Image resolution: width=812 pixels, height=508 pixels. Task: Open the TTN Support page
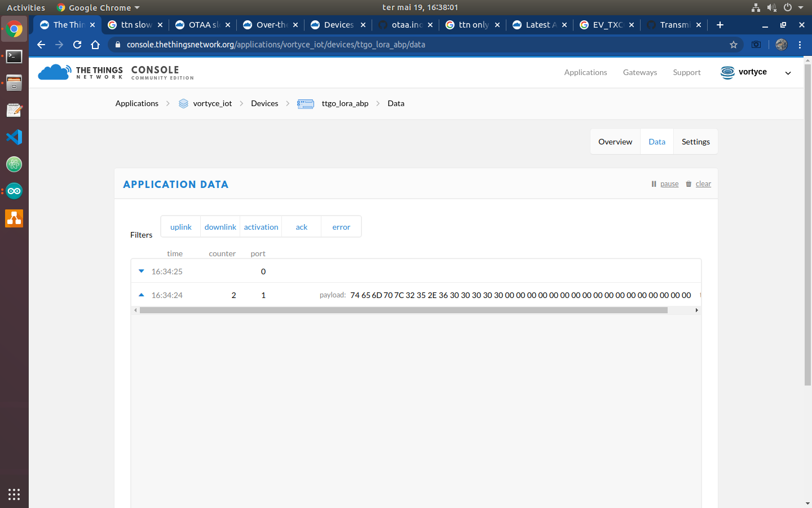tap(687, 72)
